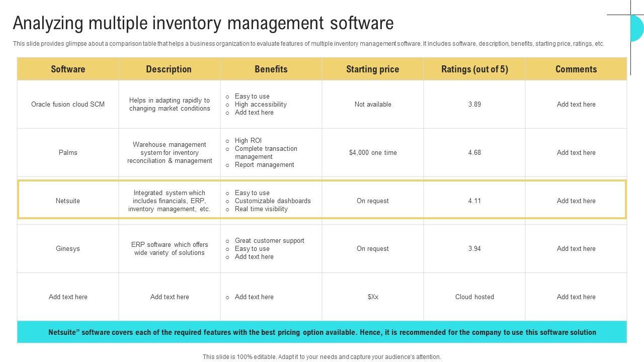This screenshot has height=362, width=644.
Task: Click the Benefits column header
Action: pyautogui.click(x=271, y=69)
